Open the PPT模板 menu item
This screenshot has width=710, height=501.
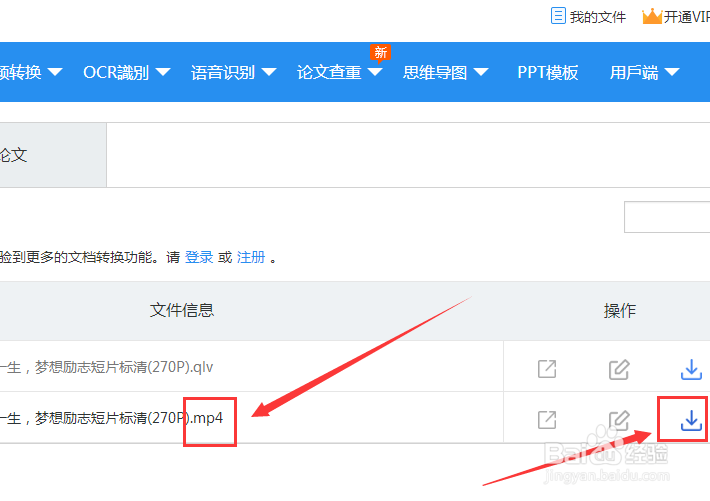[547, 72]
